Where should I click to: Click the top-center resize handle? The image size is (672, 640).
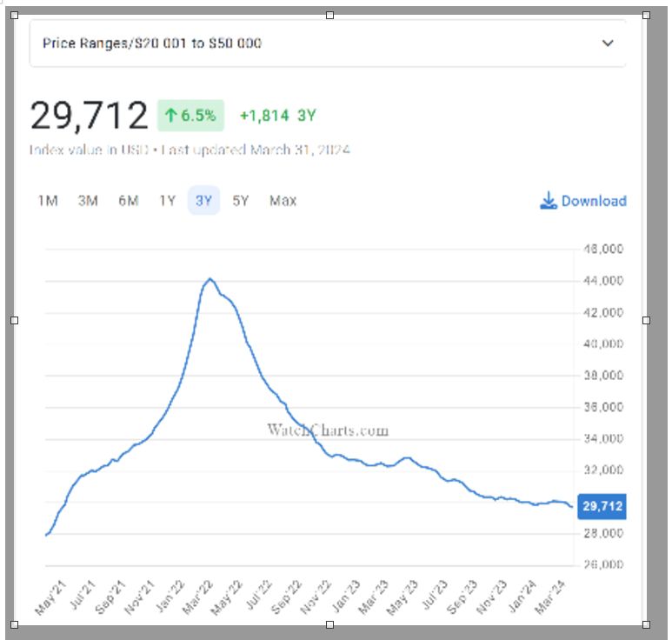click(x=329, y=15)
